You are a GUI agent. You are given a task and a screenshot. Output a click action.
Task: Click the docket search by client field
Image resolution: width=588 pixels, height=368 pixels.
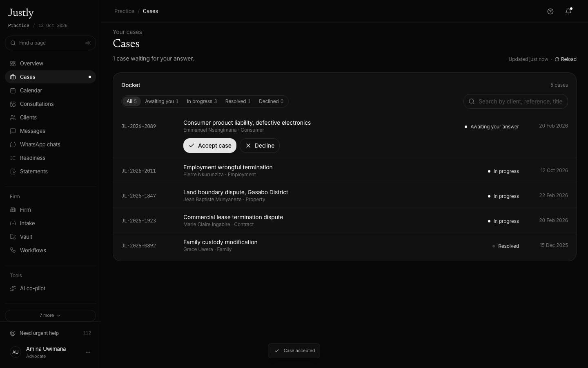(516, 101)
